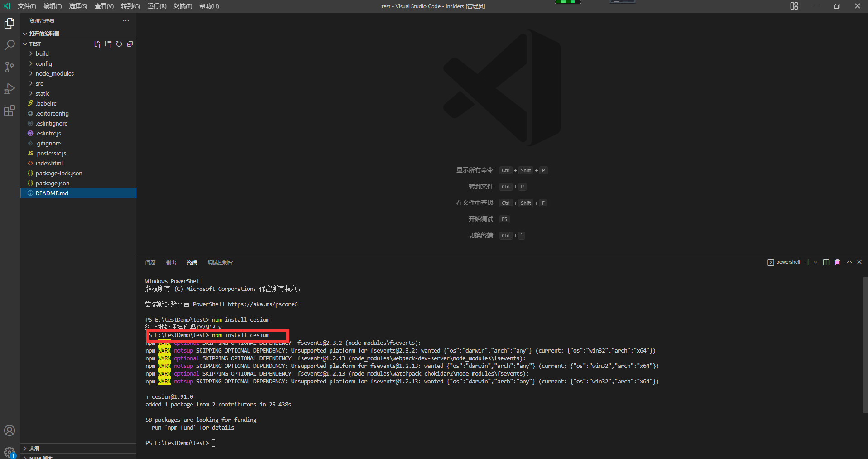The height and width of the screenshot is (459, 868).
Task: Open explorer views and more actions ellipsis
Action: point(126,21)
